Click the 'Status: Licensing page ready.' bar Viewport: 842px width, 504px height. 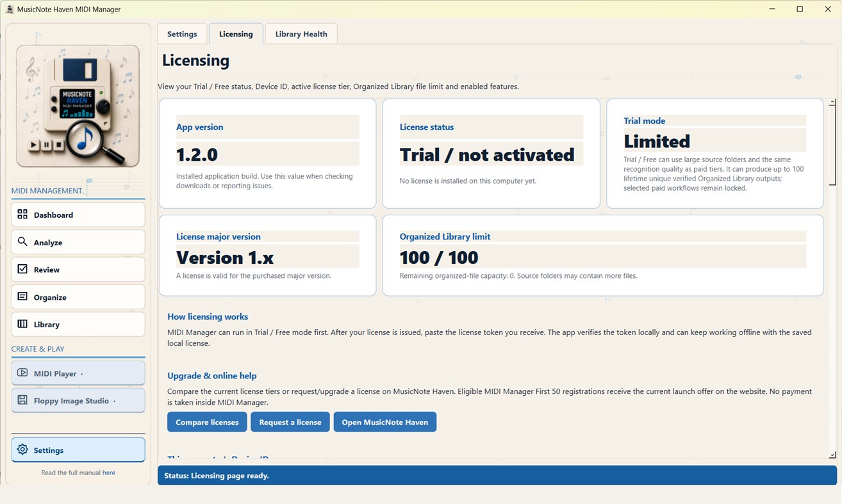(497, 475)
